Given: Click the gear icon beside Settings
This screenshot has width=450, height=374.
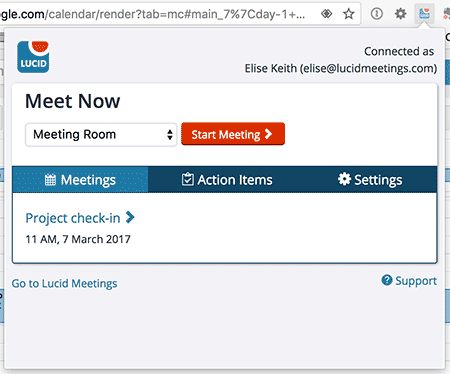Looking at the screenshot, I should [344, 179].
